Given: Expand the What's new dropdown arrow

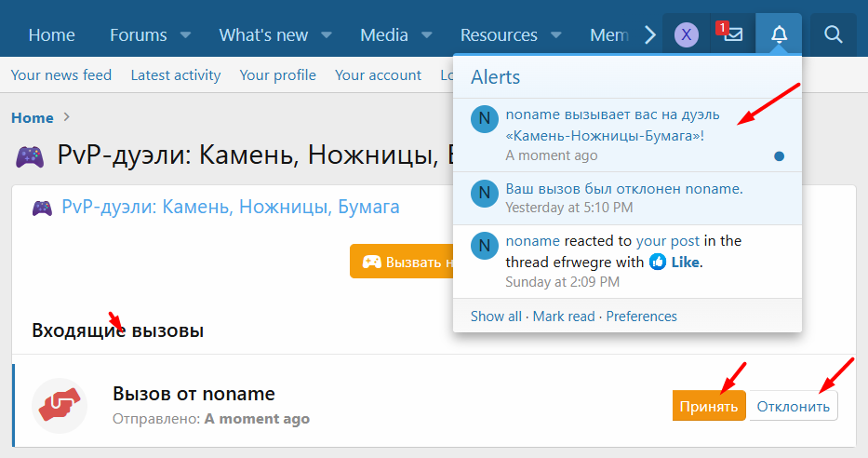Looking at the screenshot, I should point(327,35).
